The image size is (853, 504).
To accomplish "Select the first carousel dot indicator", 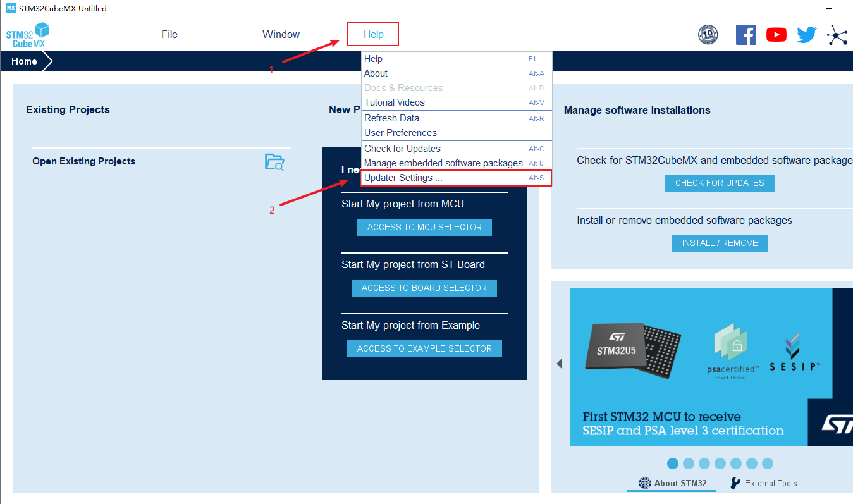I will tap(672, 464).
